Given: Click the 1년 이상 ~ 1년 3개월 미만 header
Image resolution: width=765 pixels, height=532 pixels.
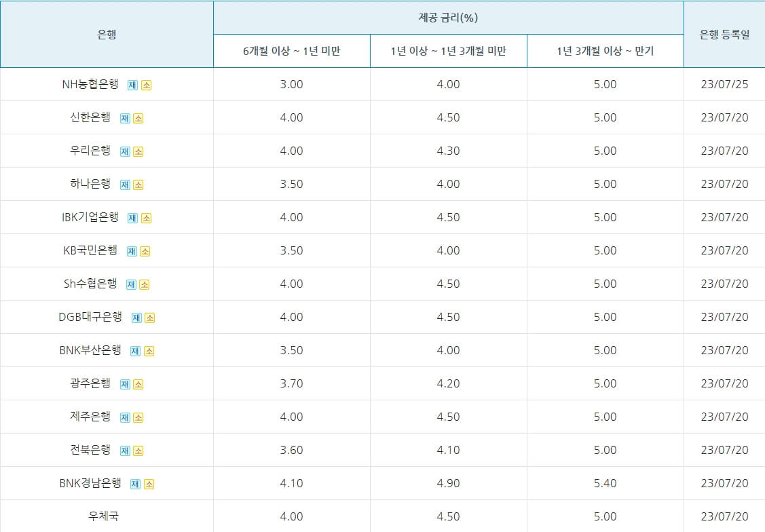Looking at the screenshot, I should coord(449,51).
